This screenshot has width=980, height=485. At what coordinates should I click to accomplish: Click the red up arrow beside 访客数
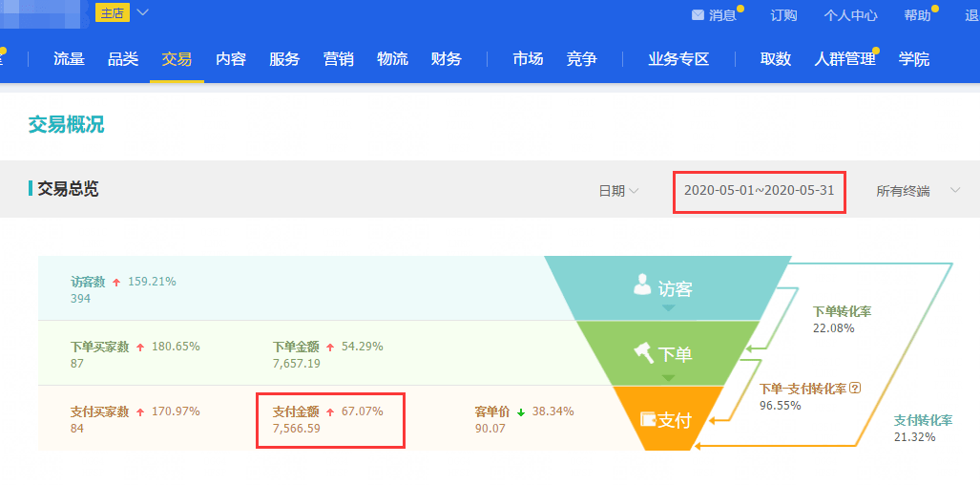tap(116, 283)
